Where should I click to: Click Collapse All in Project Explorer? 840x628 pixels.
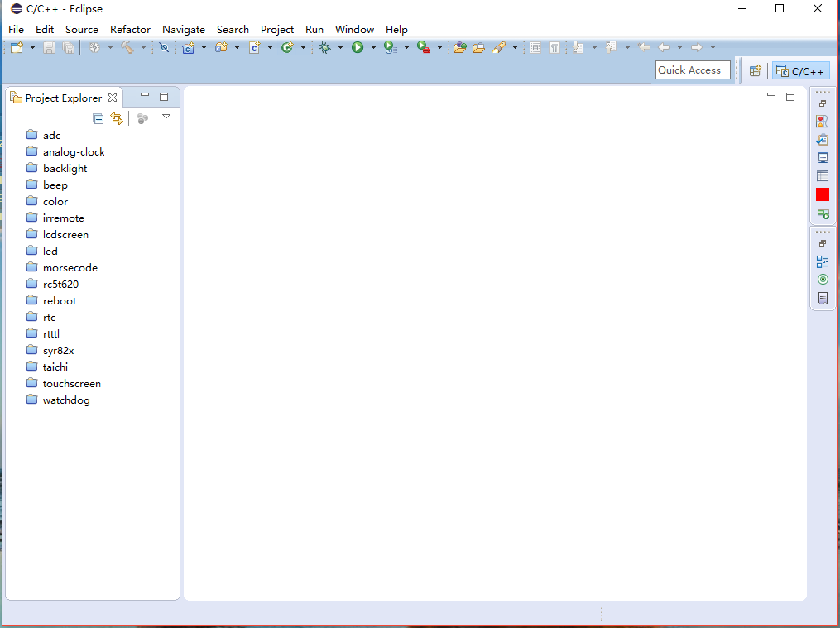98,118
